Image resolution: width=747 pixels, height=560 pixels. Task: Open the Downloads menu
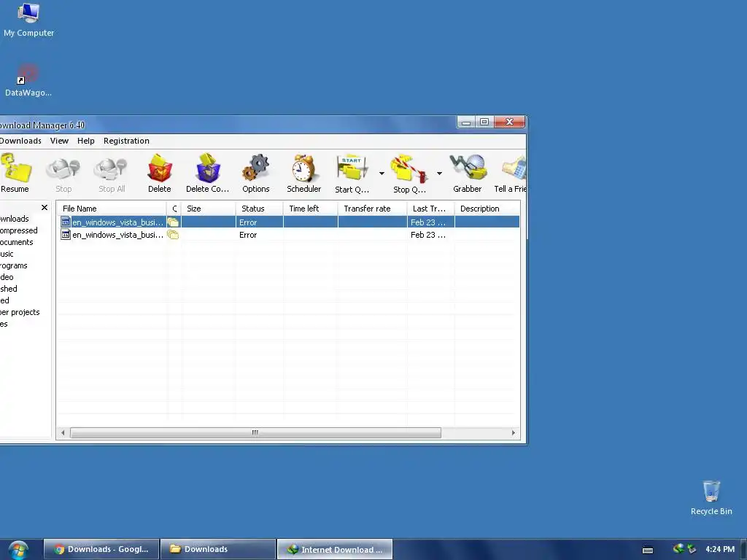point(20,141)
